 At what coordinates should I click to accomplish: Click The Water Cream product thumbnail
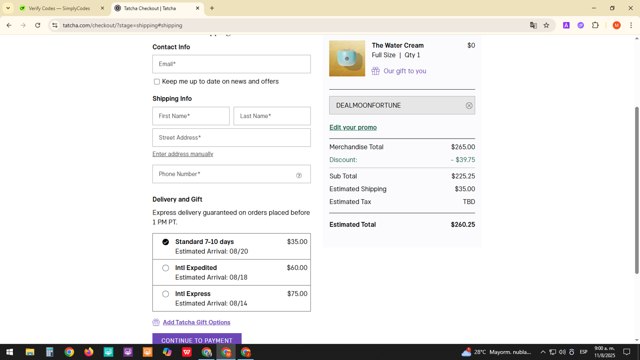pos(347,58)
